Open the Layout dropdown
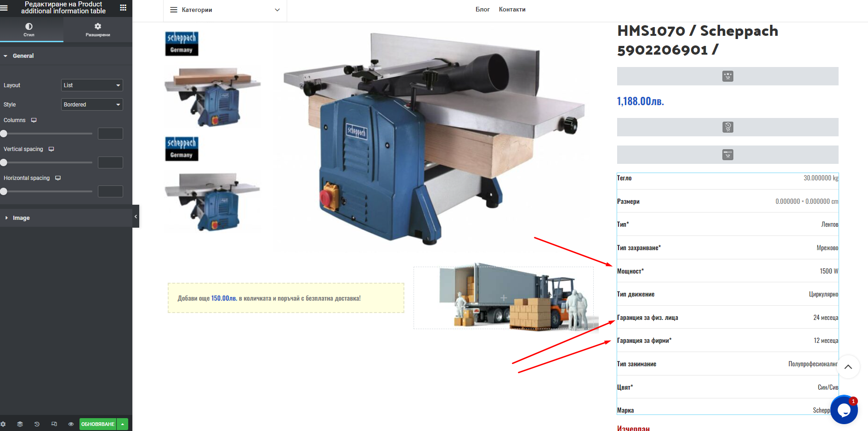 92,85
